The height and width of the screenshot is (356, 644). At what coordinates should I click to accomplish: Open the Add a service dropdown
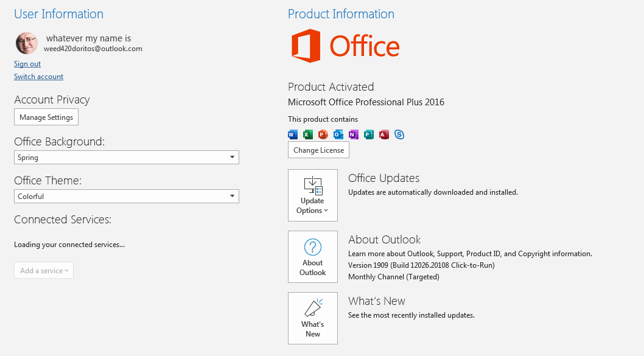44,271
